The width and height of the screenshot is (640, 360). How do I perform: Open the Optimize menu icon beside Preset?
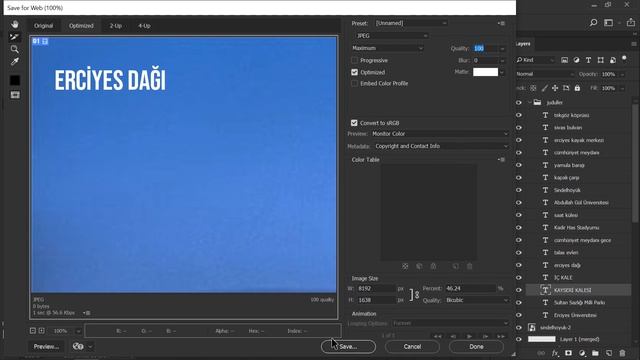click(x=502, y=23)
